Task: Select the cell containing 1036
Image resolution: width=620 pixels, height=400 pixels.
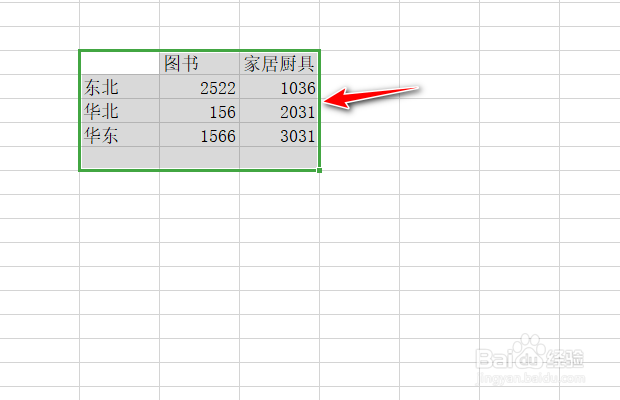Action: [279, 87]
